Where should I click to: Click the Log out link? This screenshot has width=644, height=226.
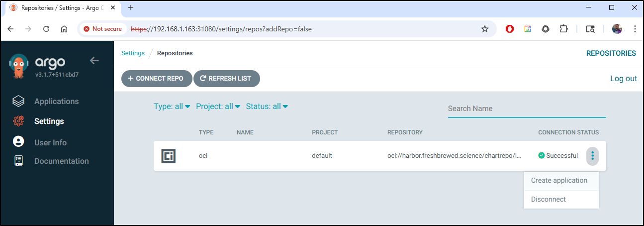[x=623, y=79]
